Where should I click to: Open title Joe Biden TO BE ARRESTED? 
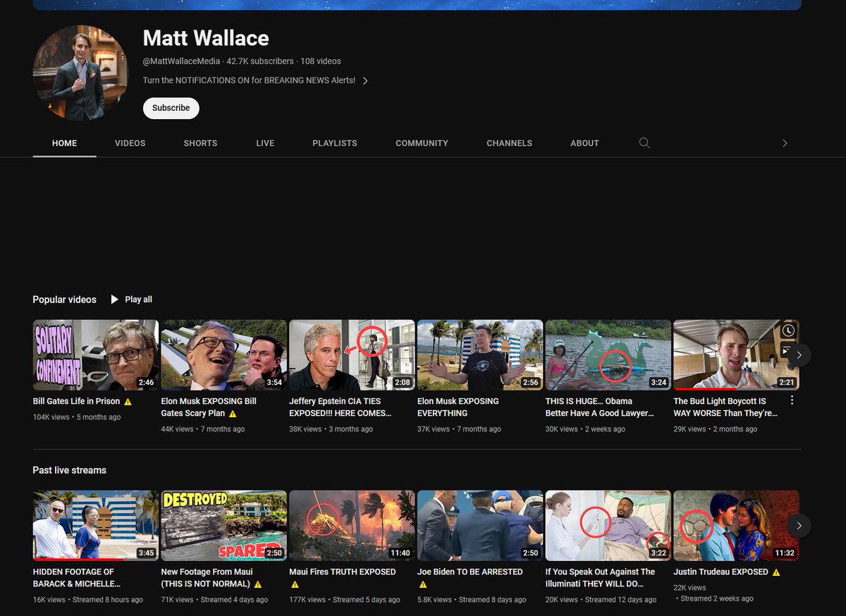point(470,572)
